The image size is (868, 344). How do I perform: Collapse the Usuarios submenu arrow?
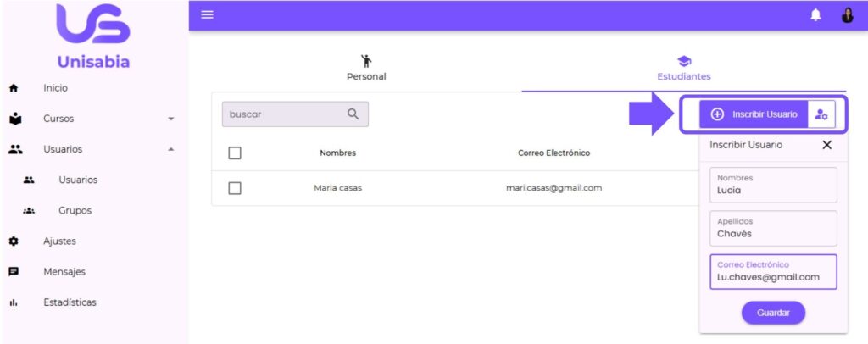click(170, 149)
